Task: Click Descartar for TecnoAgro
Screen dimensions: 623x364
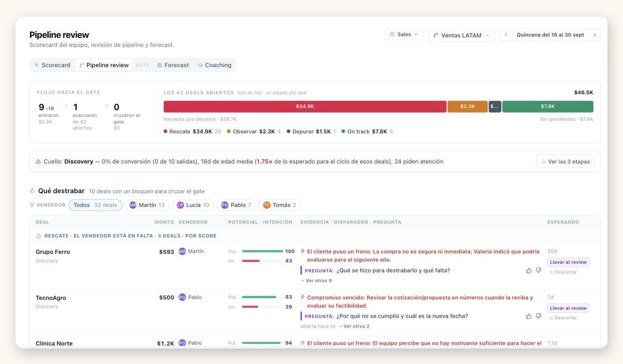Action: [x=563, y=318]
